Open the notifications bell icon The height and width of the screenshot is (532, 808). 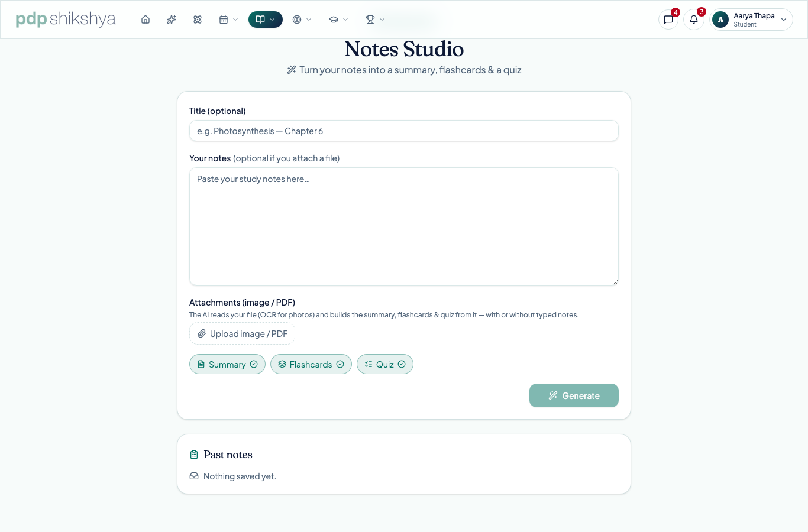[x=694, y=20]
